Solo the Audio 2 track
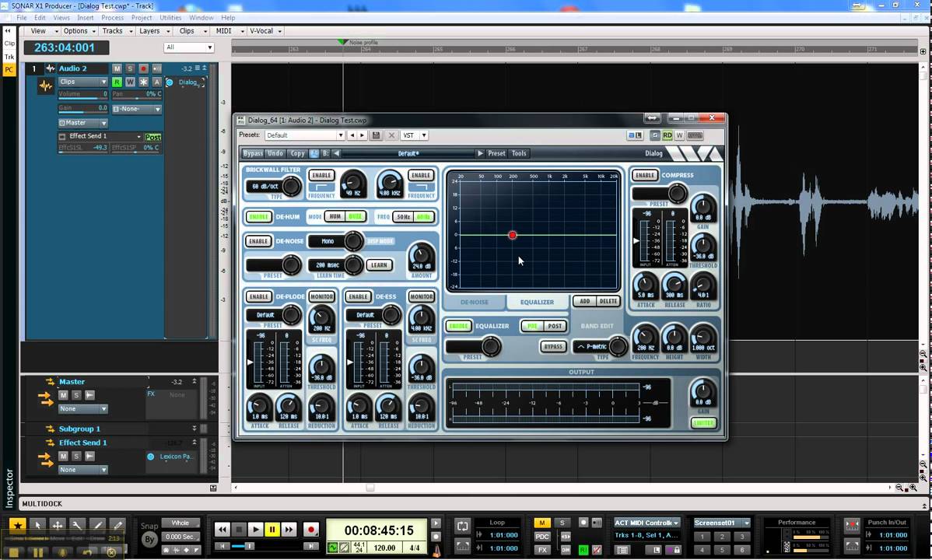 130,69
